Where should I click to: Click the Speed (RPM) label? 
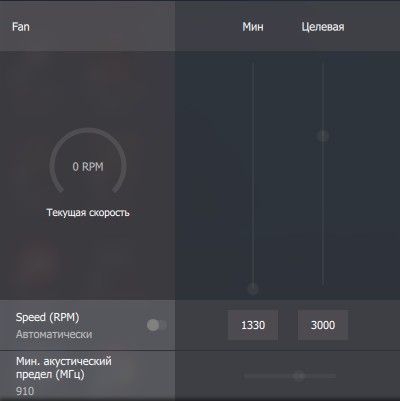(x=47, y=317)
